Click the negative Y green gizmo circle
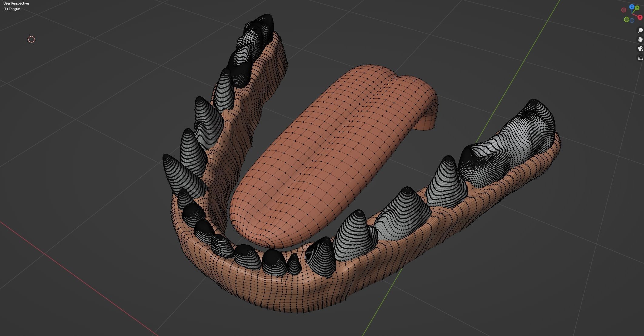The height and width of the screenshot is (336, 644). tap(627, 20)
